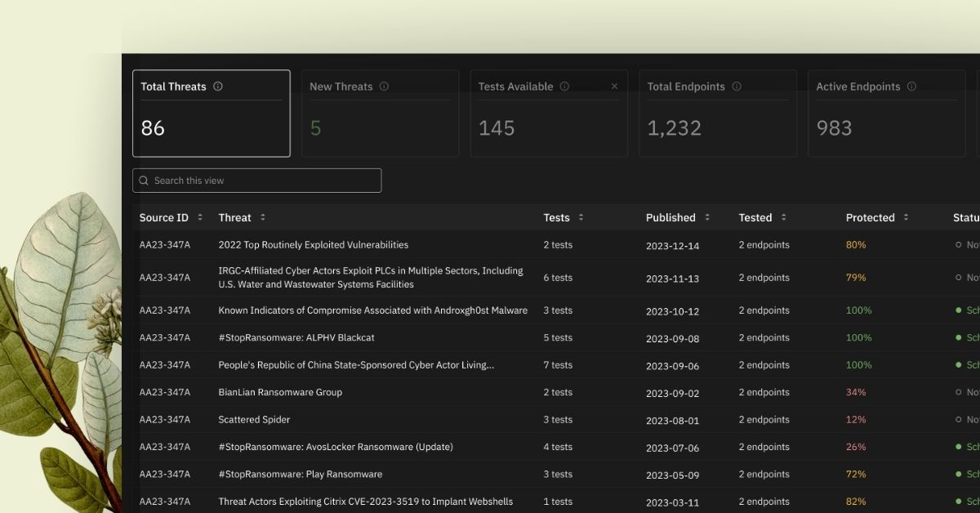Viewport: 980px width, 513px height.
Task: Sort by Tested column arrows
Action: 783,217
